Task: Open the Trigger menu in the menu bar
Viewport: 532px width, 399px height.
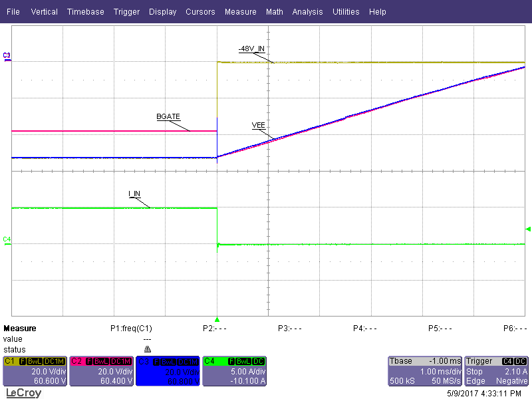Action: click(x=126, y=12)
